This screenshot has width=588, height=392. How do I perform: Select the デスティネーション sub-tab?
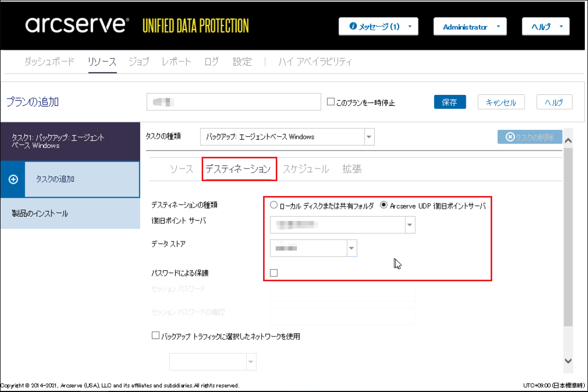point(238,169)
